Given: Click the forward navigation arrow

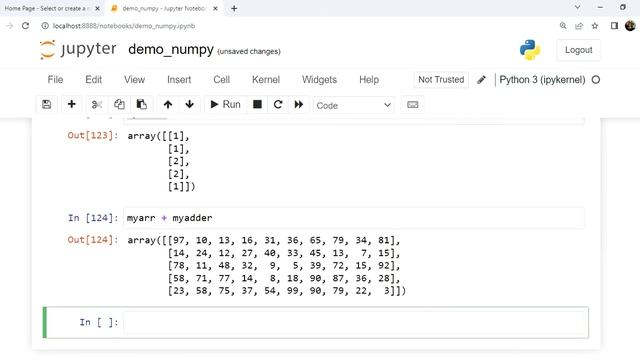Looking at the screenshot, I should point(9,26).
